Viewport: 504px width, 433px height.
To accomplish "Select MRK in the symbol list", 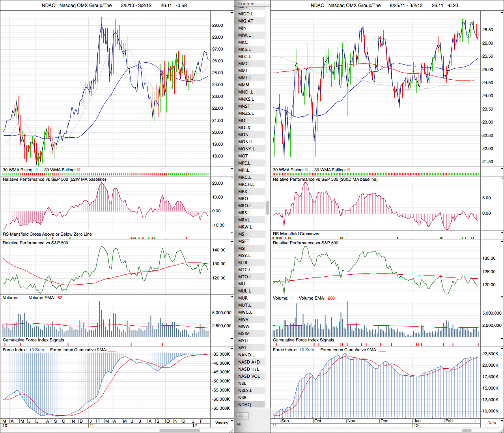I will 243,191.
